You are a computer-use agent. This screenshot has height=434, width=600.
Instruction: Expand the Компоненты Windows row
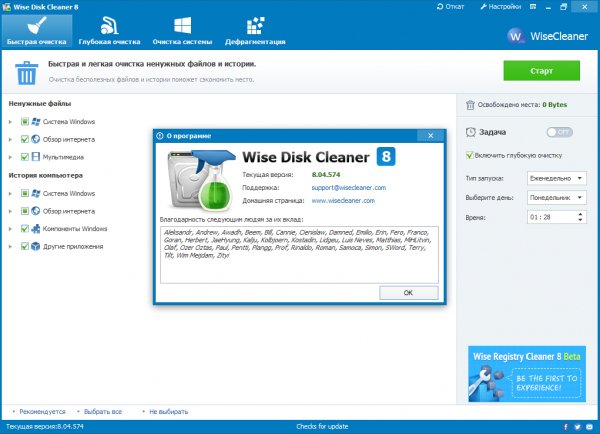pyautogui.click(x=10, y=229)
